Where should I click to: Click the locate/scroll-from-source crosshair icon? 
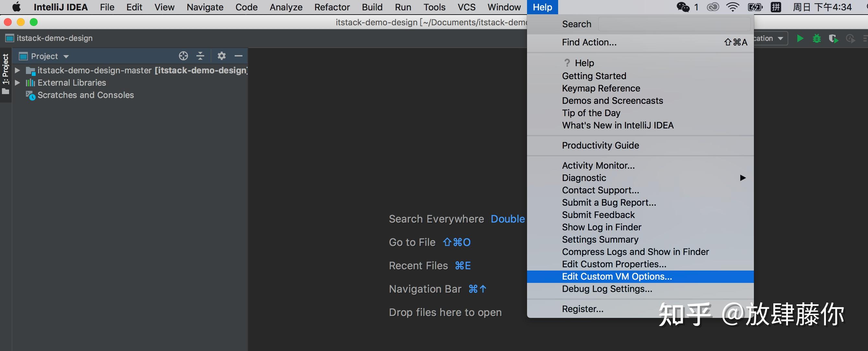183,56
